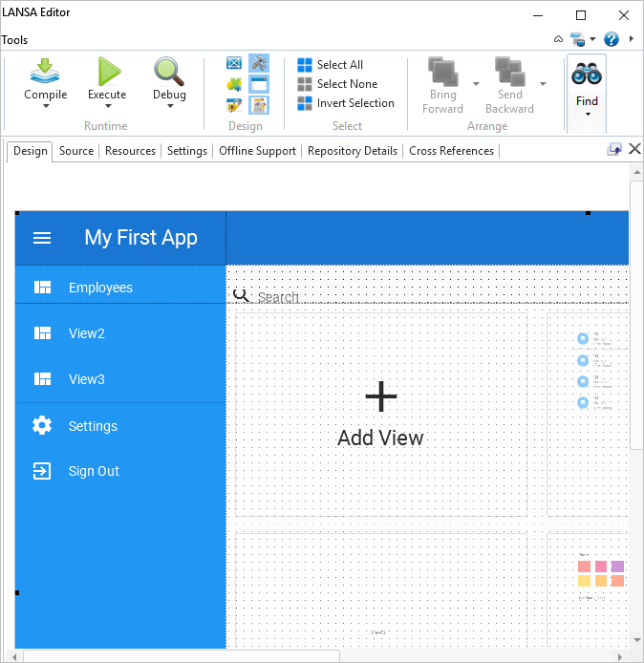Start the Debug magnifier tool
Image resolution: width=644 pixels, height=663 pixels.
click(x=169, y=71)
